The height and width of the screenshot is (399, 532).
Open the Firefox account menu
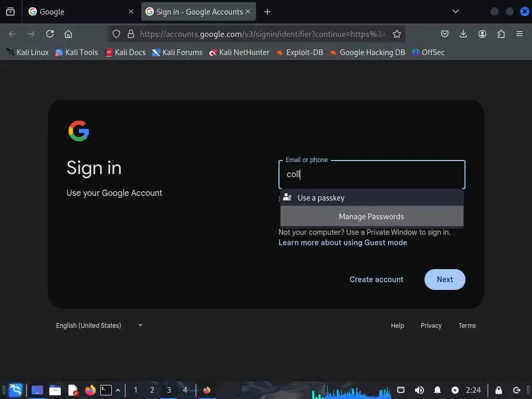[482, 34]
